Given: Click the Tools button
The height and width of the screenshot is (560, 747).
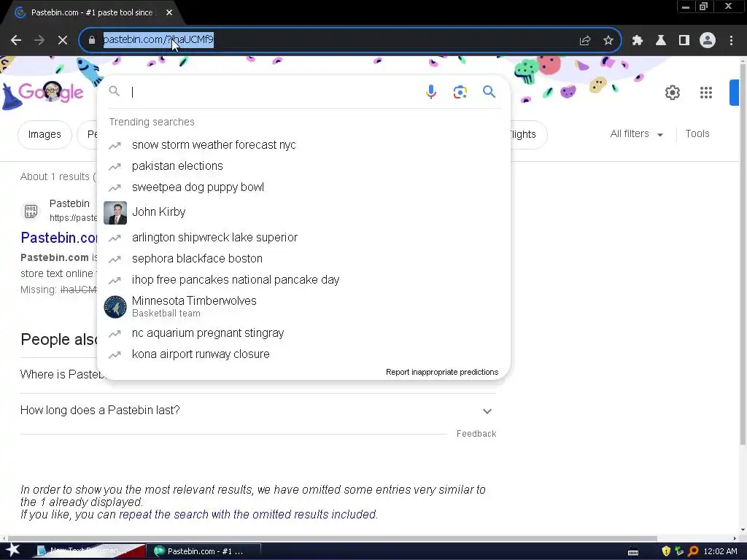Looking at the screenshot, I should click(x=697, y=134).
